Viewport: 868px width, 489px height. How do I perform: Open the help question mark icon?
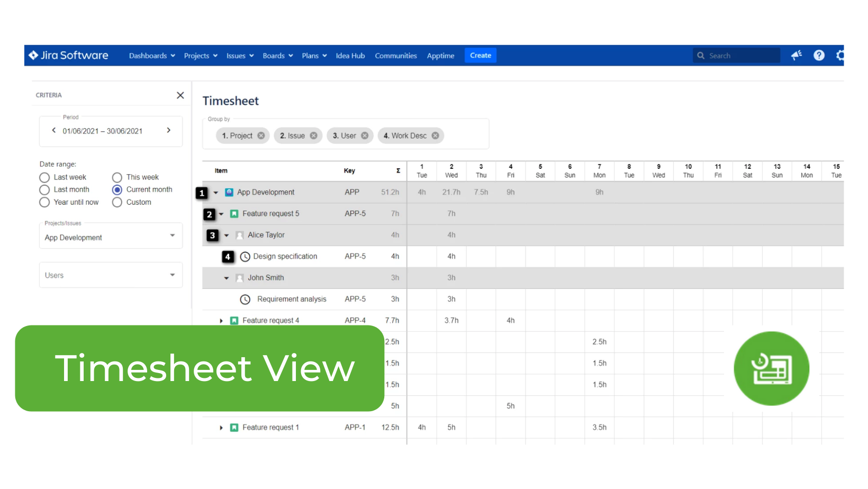(819, 56)
